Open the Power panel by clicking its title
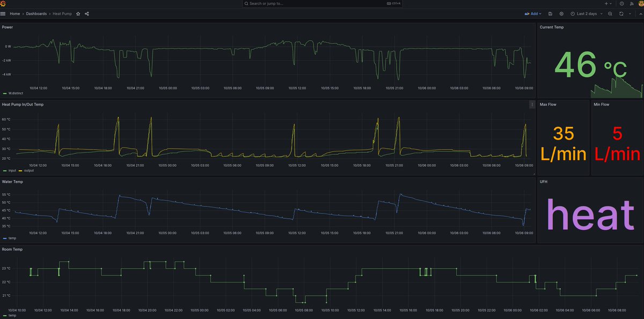This screenshot has width=644, height=319. tap(7, 27)
